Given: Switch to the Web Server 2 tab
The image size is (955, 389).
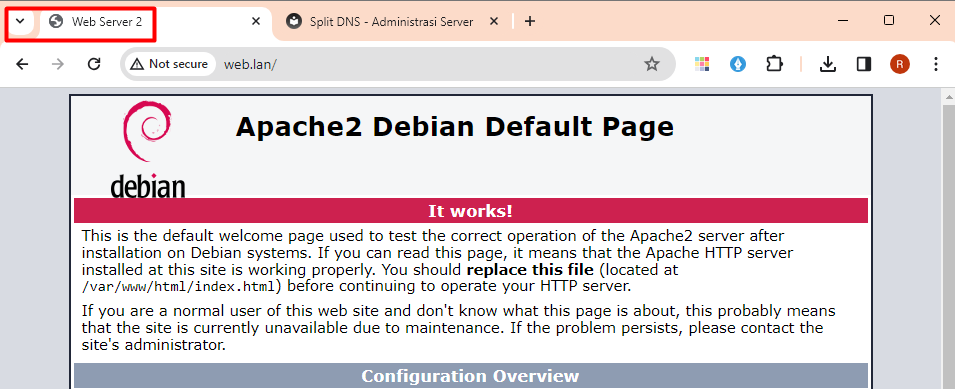Looking at the screenshot, I should (155, 21).
